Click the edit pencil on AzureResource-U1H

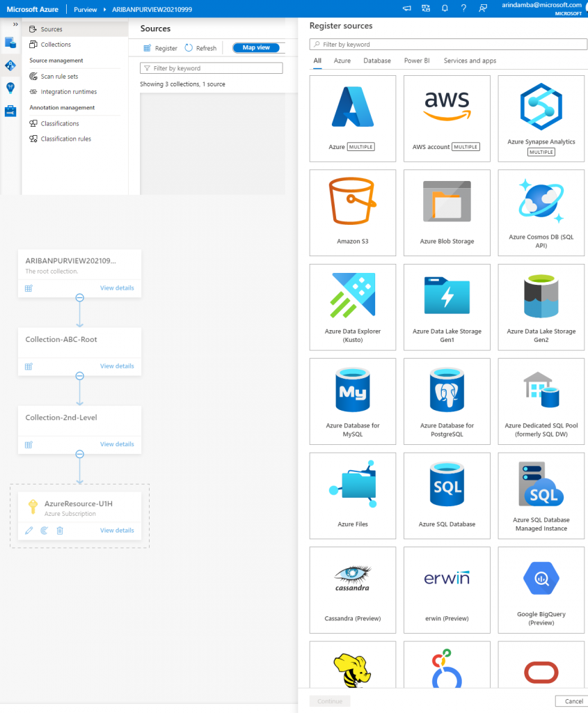[x=29, y=530]
